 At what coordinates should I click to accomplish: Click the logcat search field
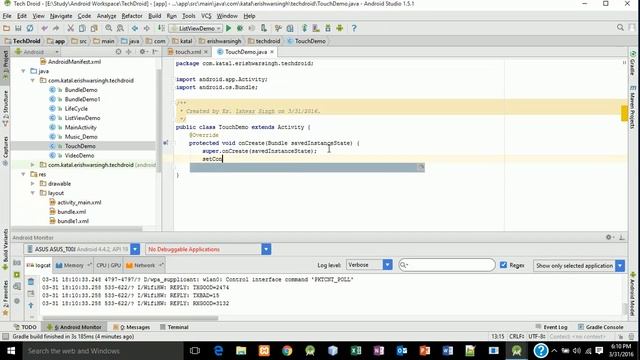coord(447,265)
